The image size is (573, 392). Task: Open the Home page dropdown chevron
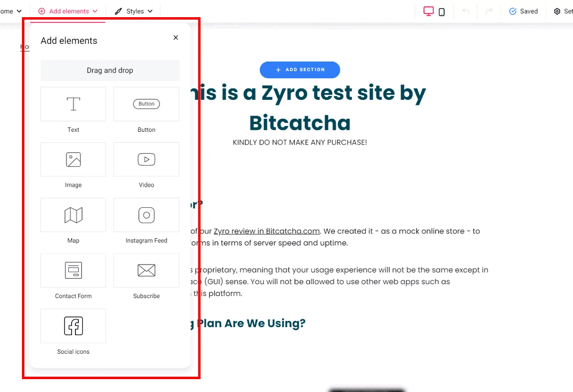pos(19,11)
